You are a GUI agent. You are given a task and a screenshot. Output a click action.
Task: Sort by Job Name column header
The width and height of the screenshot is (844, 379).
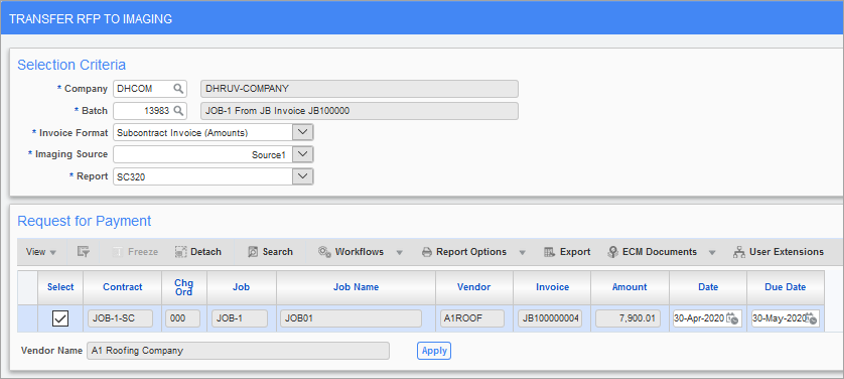[356, 287]
